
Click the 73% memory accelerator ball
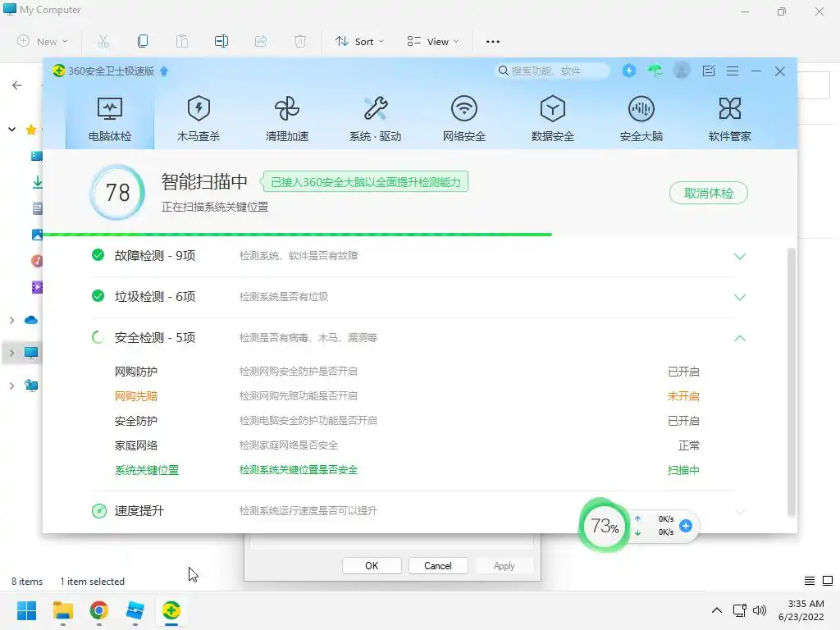[x=605, y=526]
